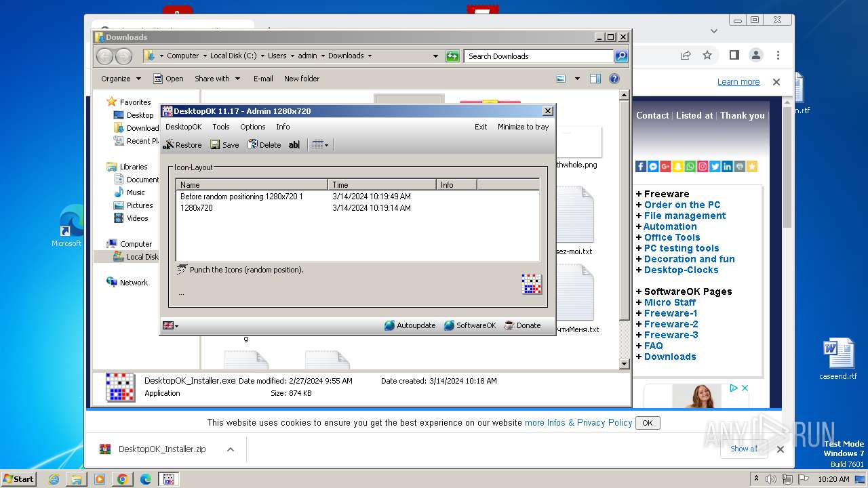
Task: Click the Explorer scroll down arrow
Action: (x=625, y=364)
